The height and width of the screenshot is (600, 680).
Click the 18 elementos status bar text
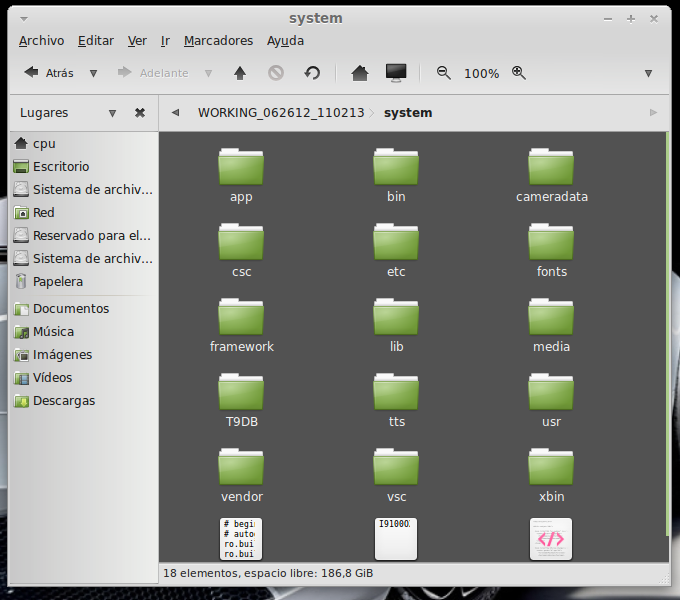[x=268, y=573]
